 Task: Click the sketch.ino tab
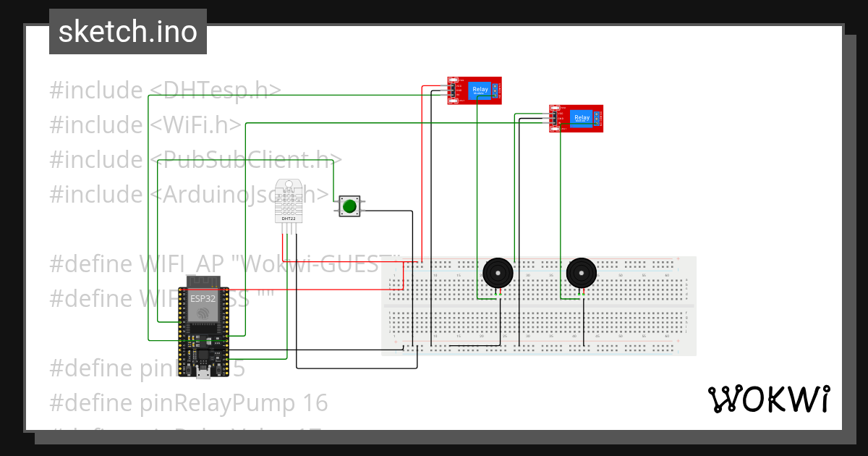tap(128, 31)
